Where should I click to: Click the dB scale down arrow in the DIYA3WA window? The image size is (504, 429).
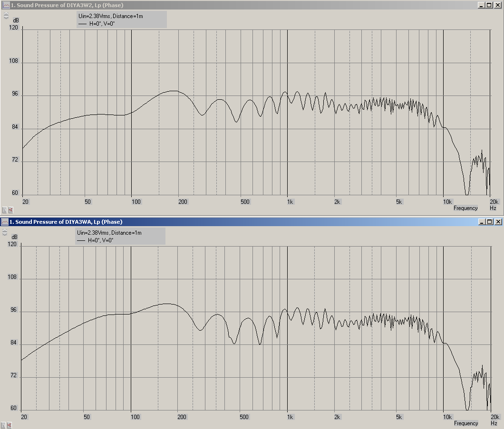(x=5, y=234)
